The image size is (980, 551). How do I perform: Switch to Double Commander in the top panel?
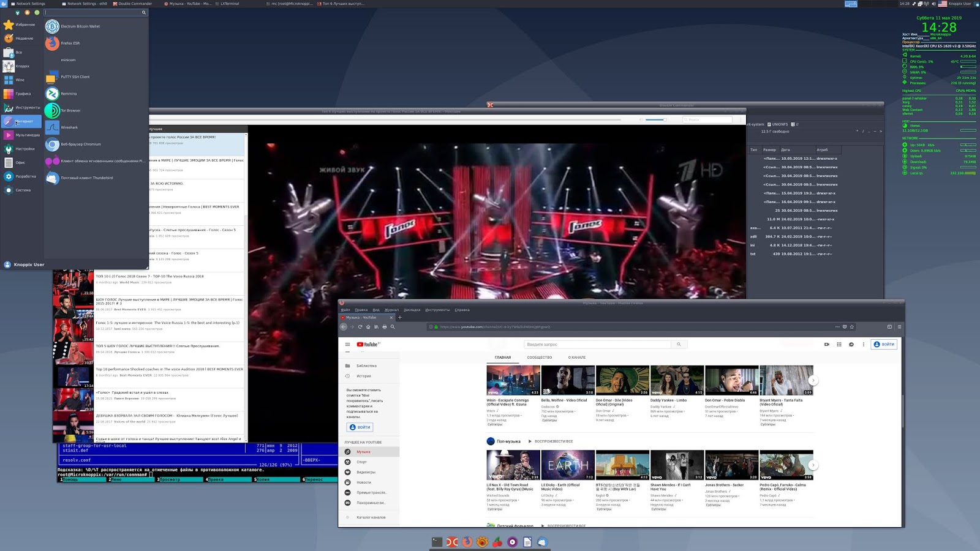click(132, 4)
